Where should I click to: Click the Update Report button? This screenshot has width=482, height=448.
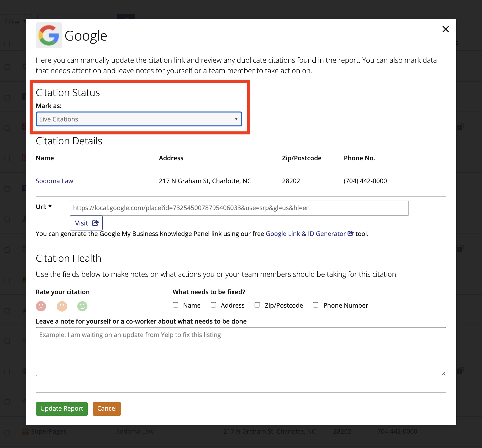point(62,409)
